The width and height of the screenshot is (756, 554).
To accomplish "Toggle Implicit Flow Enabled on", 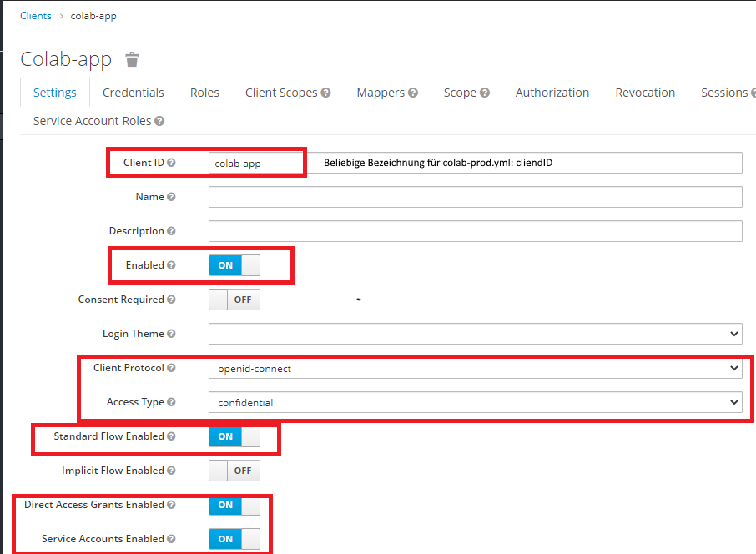I will pyautogui.click(x=234, y=471).
